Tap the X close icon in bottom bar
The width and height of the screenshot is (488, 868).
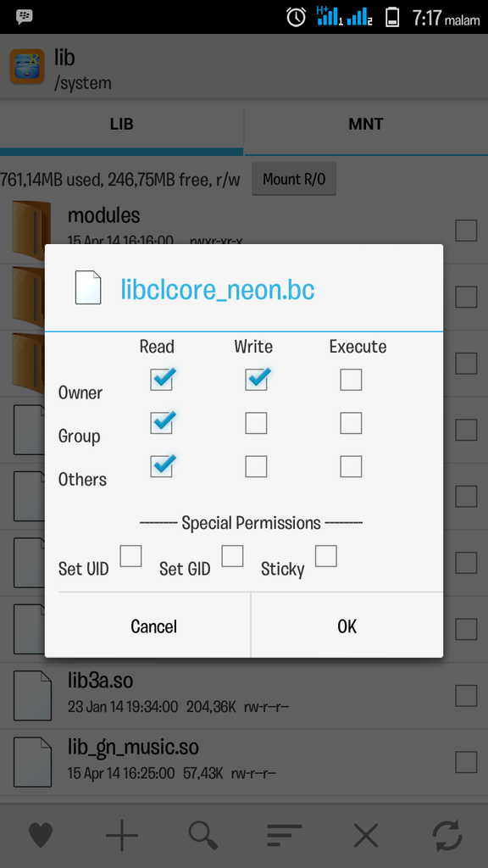pos(366,835)
